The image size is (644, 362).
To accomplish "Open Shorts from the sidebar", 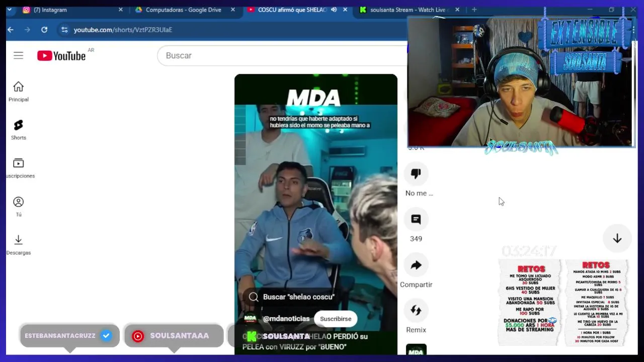I will click(18, 130).
